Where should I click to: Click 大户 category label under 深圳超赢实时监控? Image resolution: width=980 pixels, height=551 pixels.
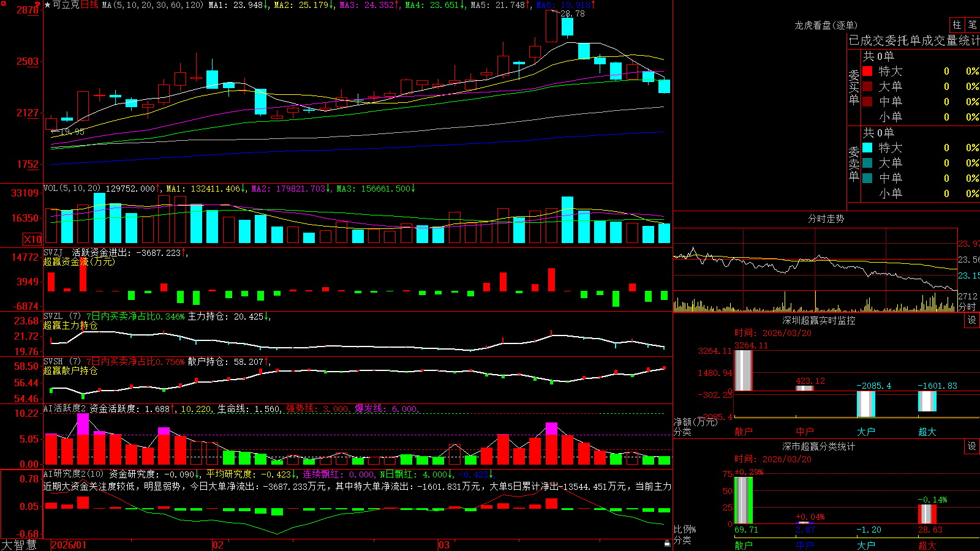(x=866, y=432)
